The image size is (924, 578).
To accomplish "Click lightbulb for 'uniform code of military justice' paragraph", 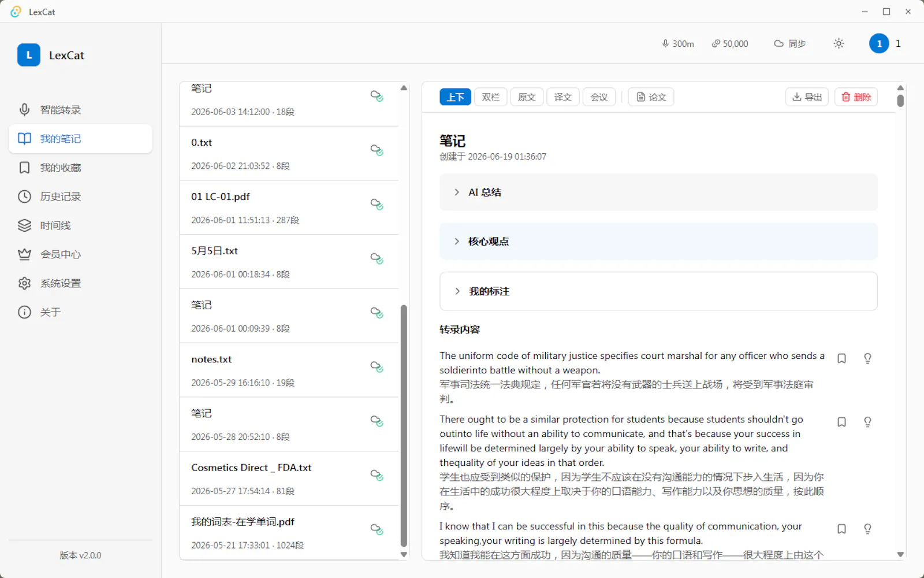I will pyautogui.click(x=867, y=358).
